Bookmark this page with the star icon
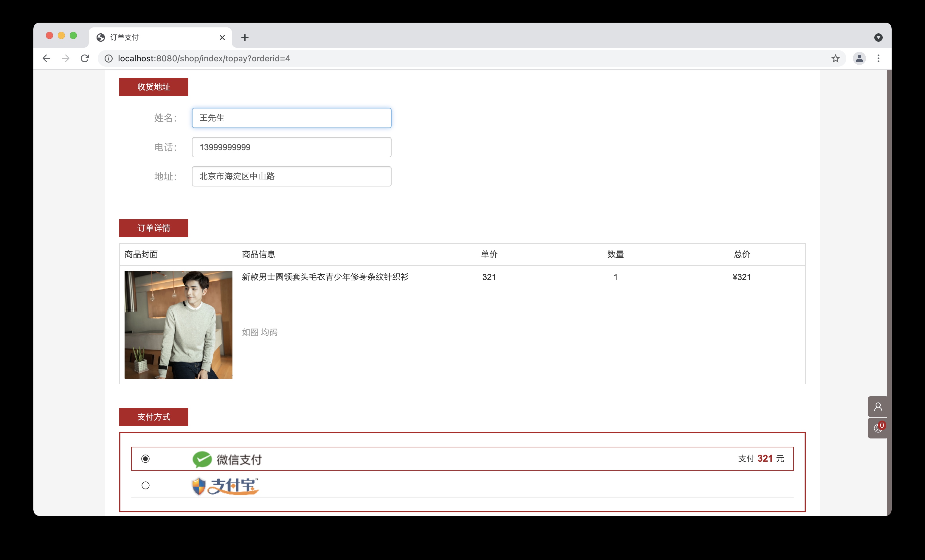 pyautogui.click(x=835, y=59)
